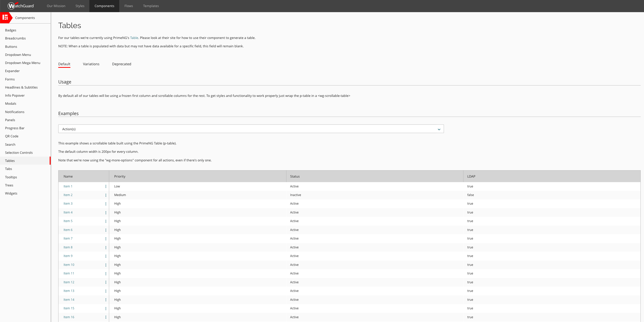Open more-options menu for Item 15

[x=106, y=309]
